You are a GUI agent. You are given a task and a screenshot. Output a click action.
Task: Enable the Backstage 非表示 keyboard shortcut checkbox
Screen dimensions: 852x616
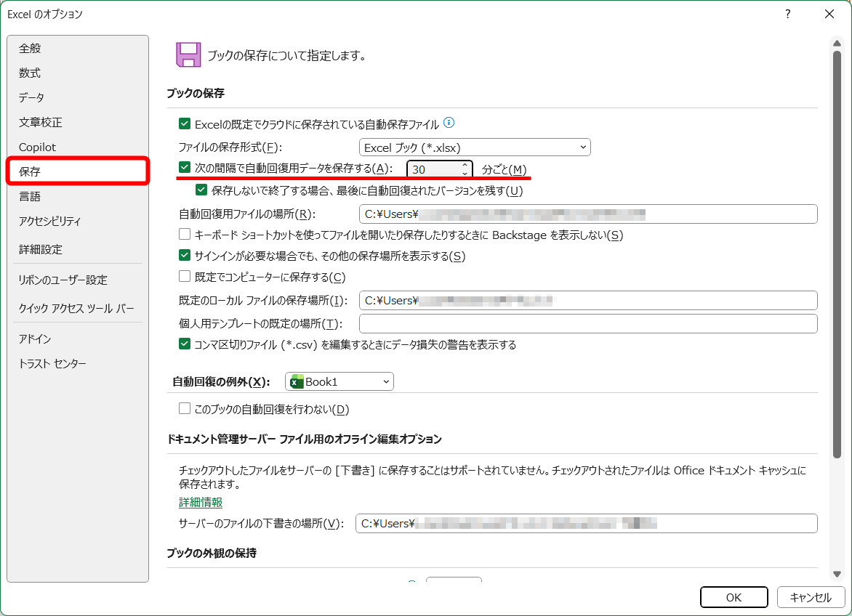(184, 235)
